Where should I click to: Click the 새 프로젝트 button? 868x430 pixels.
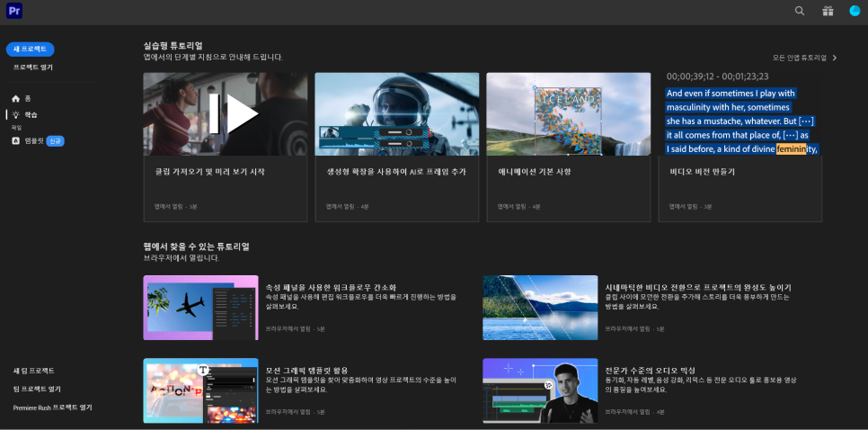[x=30, y=49]
